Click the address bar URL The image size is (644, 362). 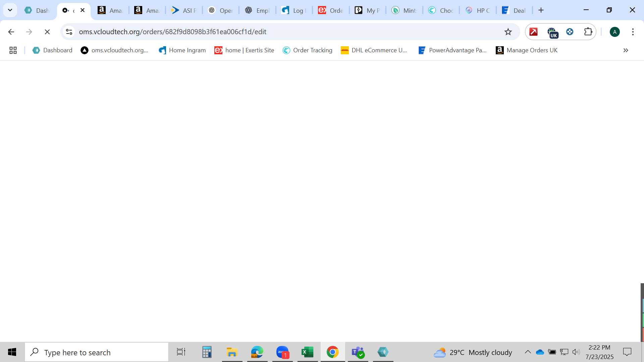[172, 32]
